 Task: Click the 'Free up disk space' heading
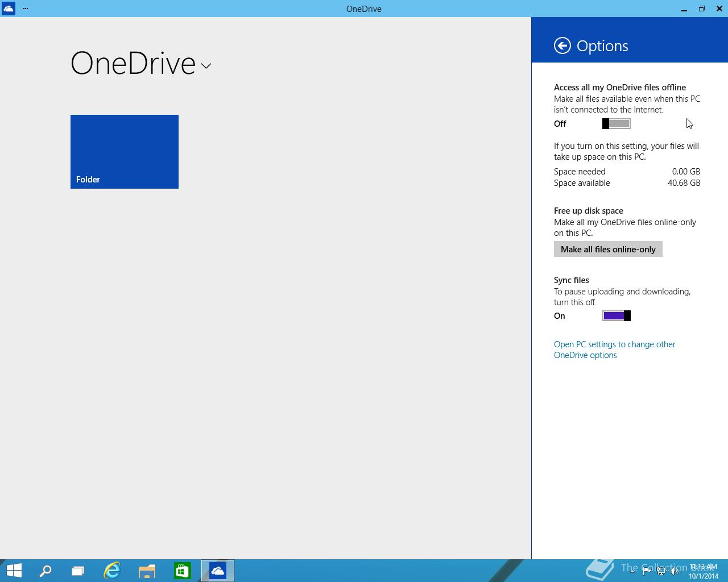(x=589, y=211)
